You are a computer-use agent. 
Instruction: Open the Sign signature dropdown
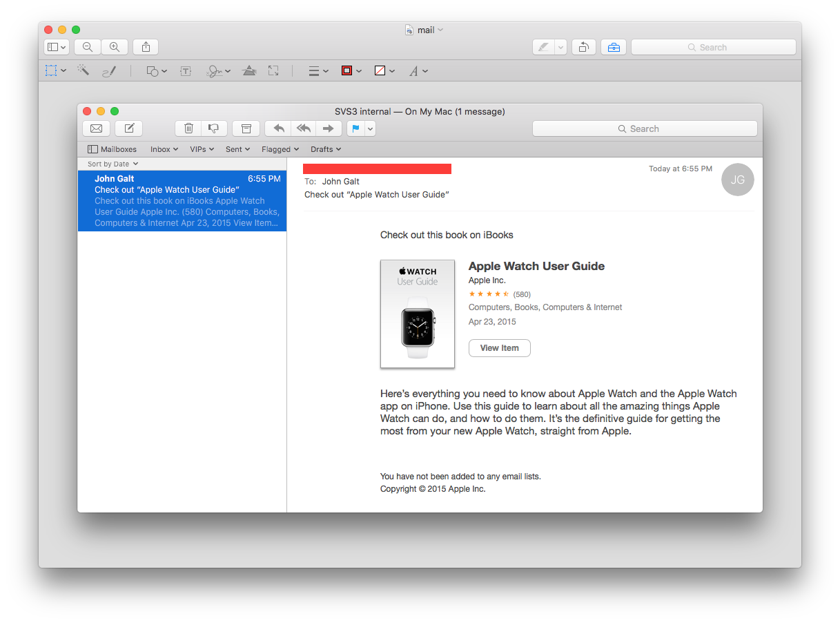pyautogui.click(x=219, y=70)
